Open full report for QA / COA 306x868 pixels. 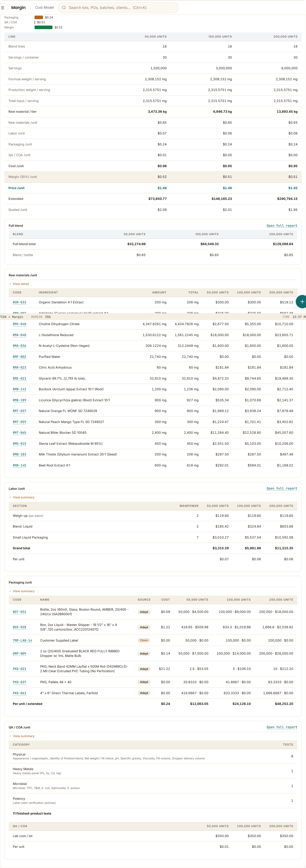pos(282,727)
